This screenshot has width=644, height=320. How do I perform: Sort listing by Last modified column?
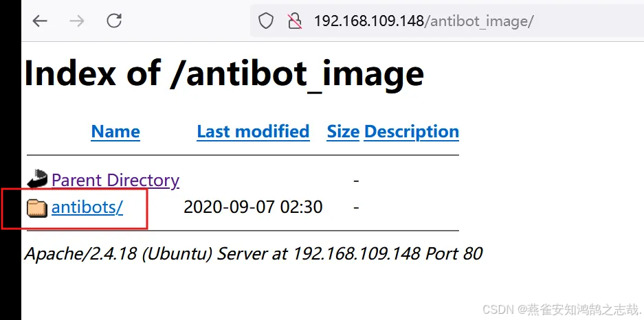pyautogui.click(x=253, y=132)
